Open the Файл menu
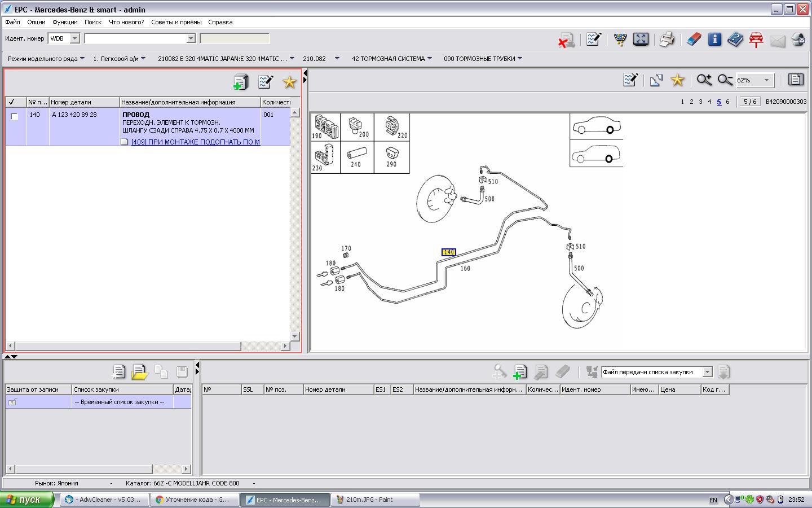Viewport: 812px width, 508px height. (x=12, y=22)
